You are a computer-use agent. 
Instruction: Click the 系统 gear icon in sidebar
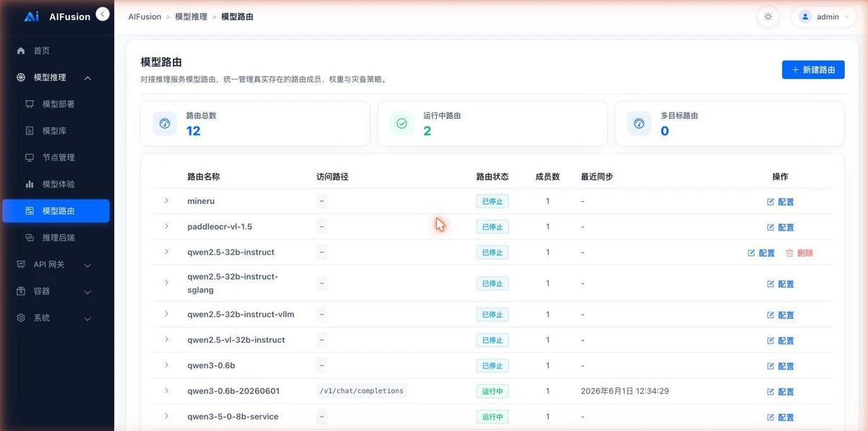20,318
